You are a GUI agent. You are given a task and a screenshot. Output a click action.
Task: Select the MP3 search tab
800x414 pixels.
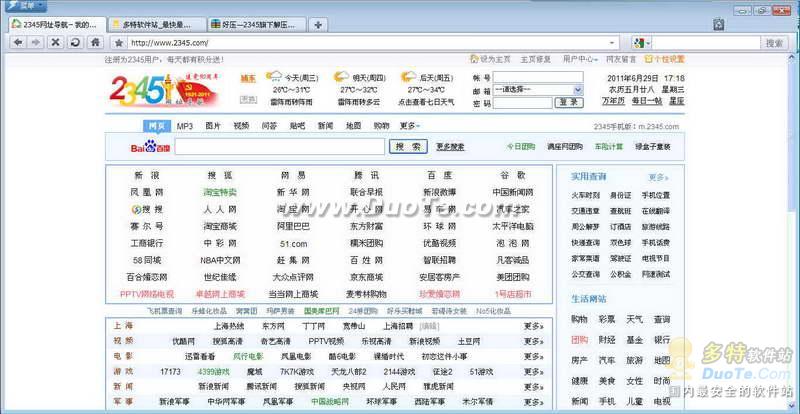185,126
